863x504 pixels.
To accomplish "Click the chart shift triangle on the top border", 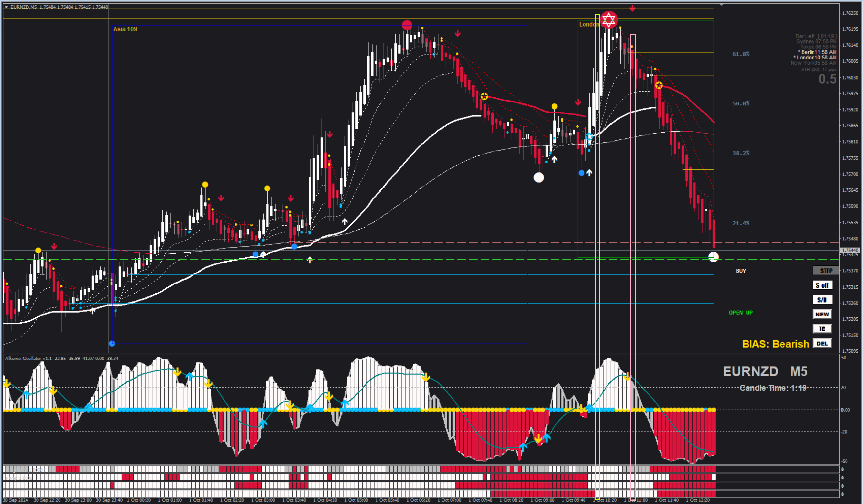I will (x=721, y=5).
